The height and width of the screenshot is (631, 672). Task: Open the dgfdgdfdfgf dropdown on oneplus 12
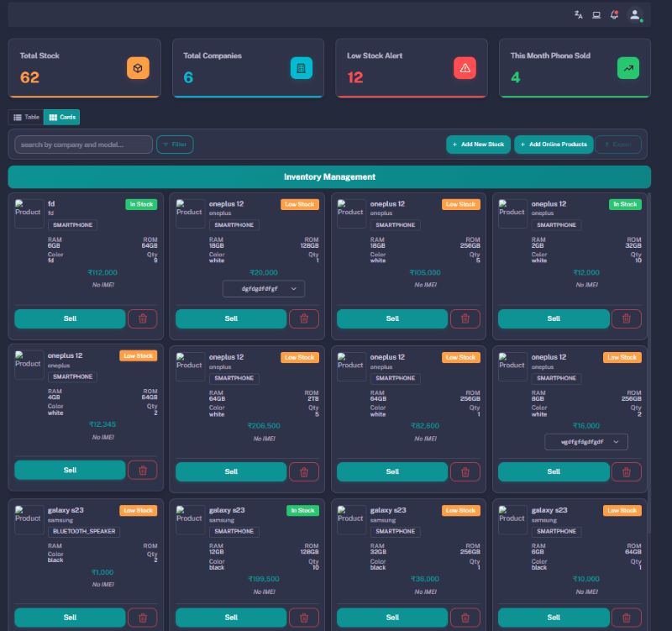point(264,288)
